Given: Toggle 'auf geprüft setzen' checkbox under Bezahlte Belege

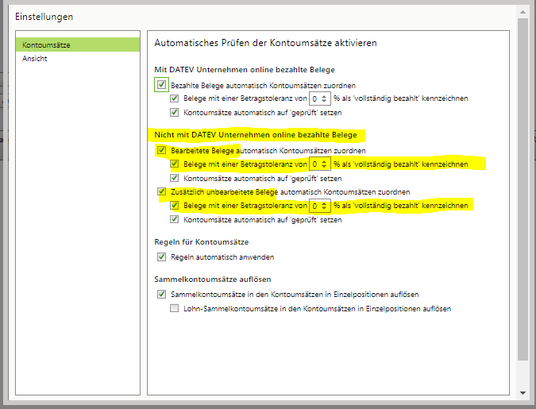Looking at the screenshot, I should [x=174, y=112].
